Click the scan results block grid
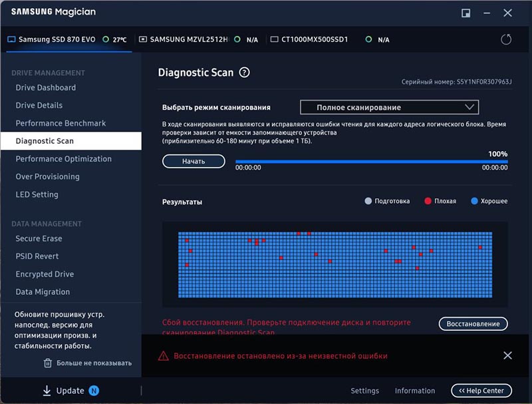 335,265
